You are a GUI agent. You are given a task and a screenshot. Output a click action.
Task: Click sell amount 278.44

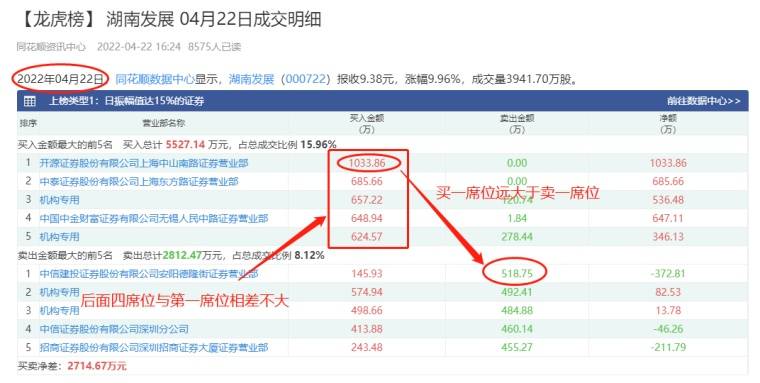pos(517,237)
